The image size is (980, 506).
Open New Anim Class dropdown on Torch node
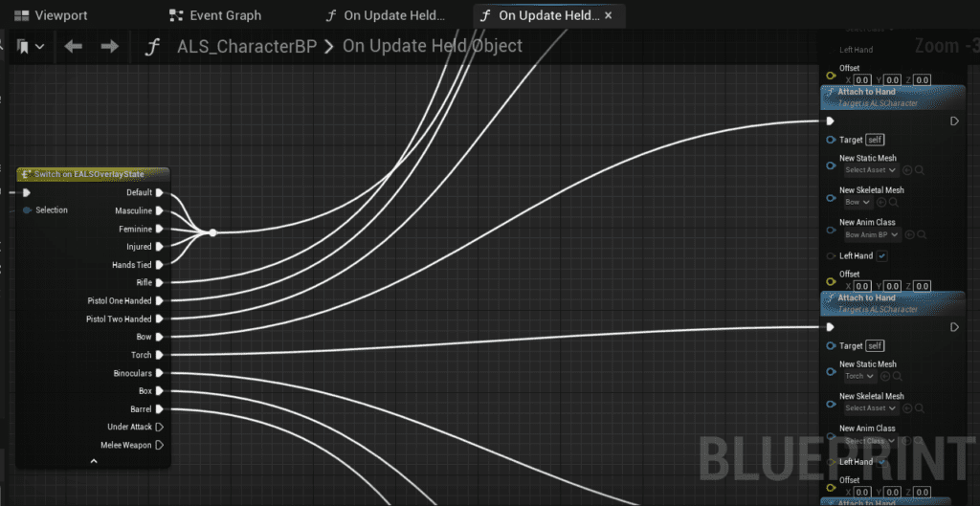[870, 441]
